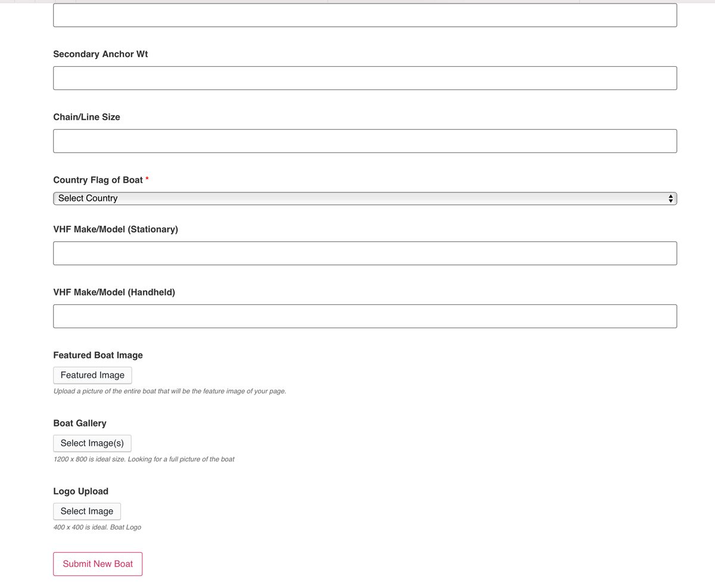Click the VHF Make/Model (Handheld) label
The height and width of the screenshot is (588, 715).
click(x=114, y=293)
